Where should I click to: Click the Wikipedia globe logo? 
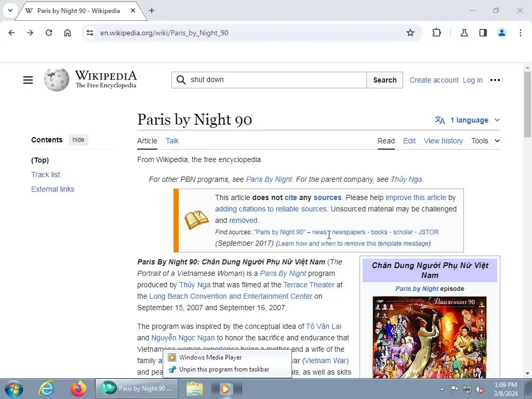56,79
